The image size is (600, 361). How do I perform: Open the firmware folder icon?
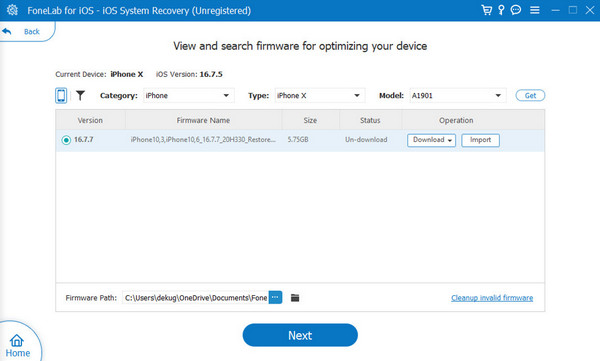tap(295, 297)
